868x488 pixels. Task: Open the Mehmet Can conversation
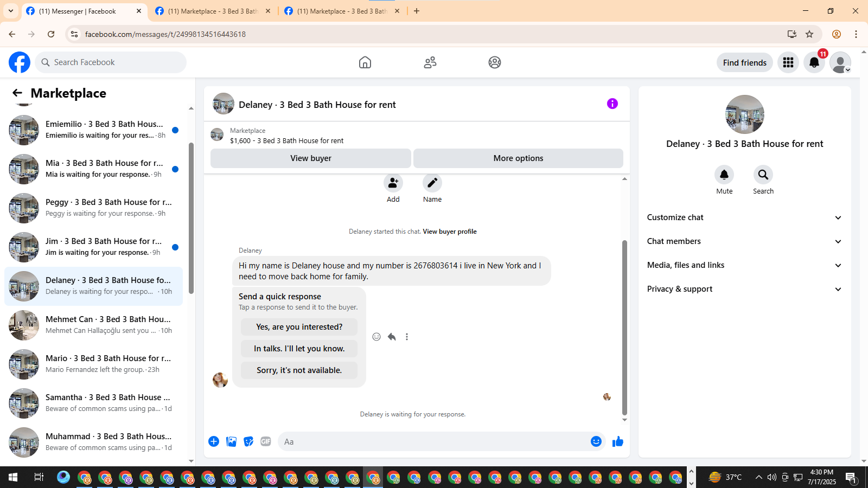click(93, 325)
